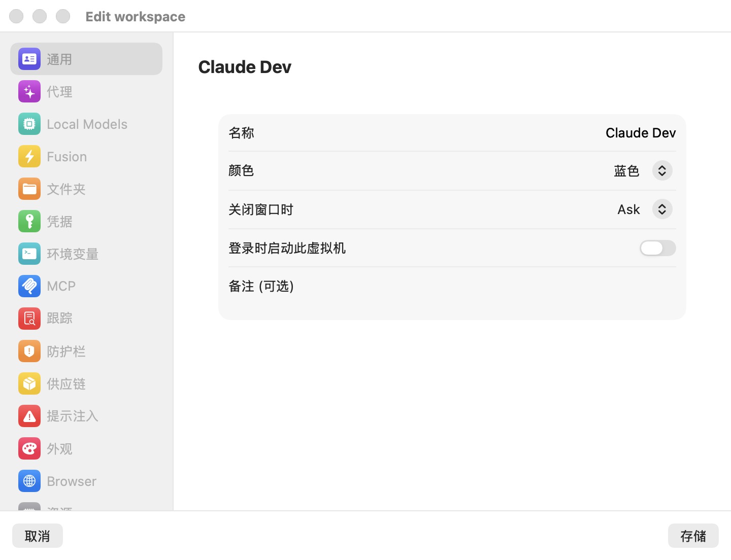
Task: Click the 凭据 key icon
Action: (29, 222)
